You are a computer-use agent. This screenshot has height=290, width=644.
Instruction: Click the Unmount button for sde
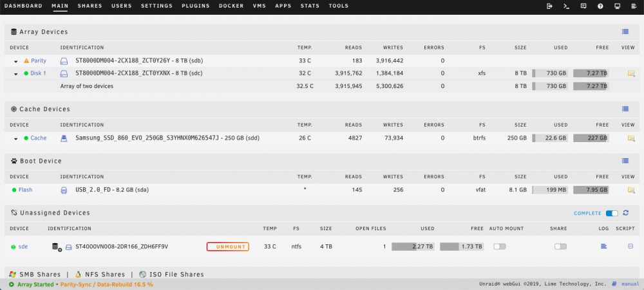click(x=227, y=246)
